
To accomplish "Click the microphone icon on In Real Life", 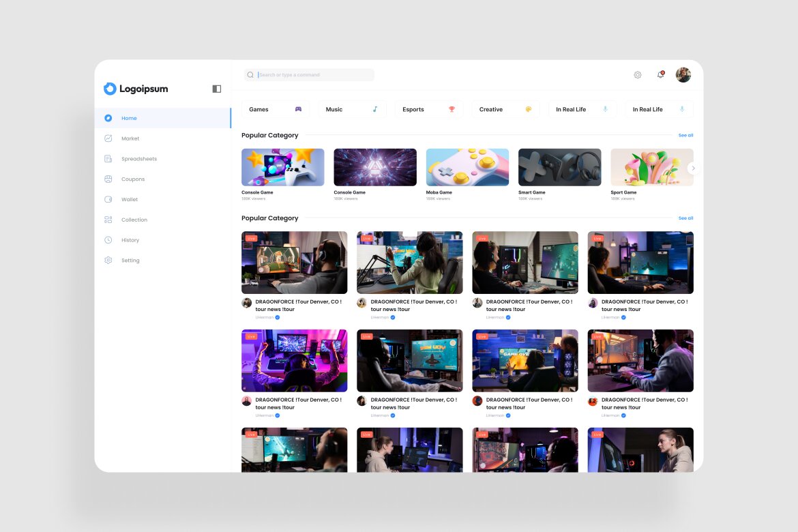I will 604,109.
